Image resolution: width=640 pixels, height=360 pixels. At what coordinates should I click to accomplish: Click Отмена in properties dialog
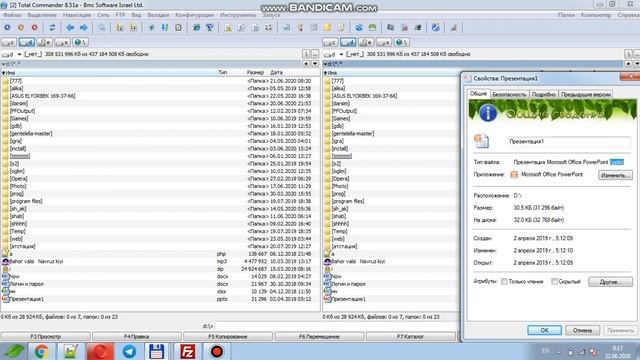(582, 330)
